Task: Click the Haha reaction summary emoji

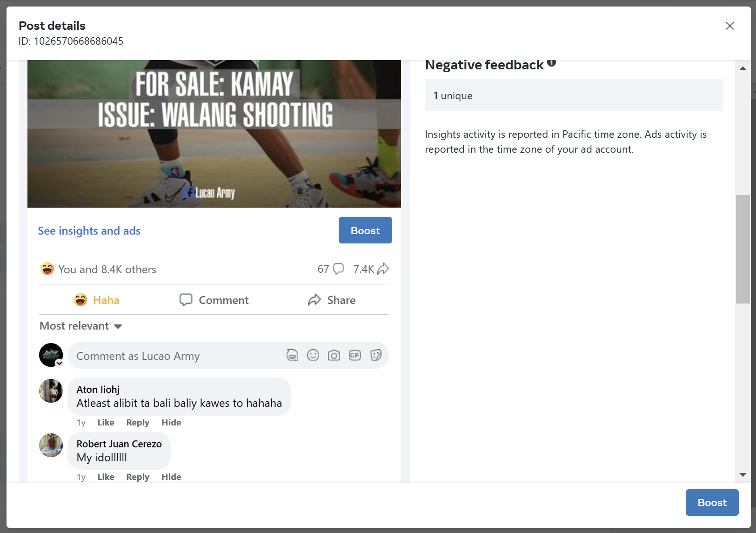Action: pos(47,269)
